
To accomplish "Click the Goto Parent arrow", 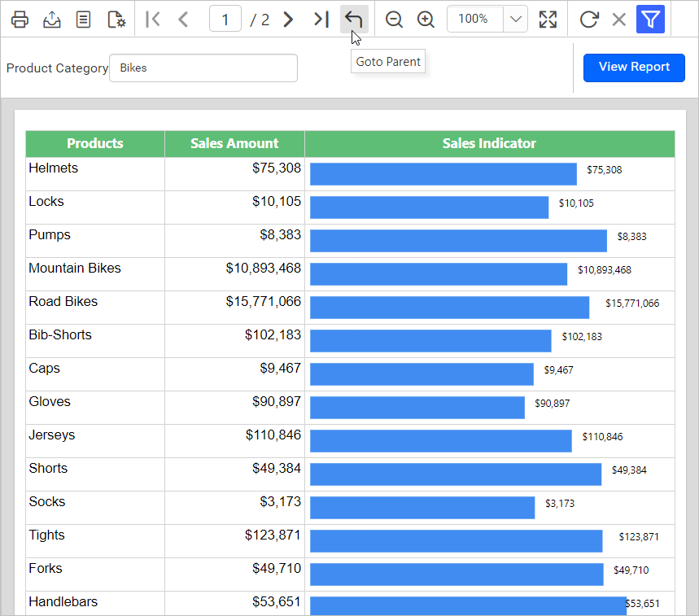I will [354, 20].
